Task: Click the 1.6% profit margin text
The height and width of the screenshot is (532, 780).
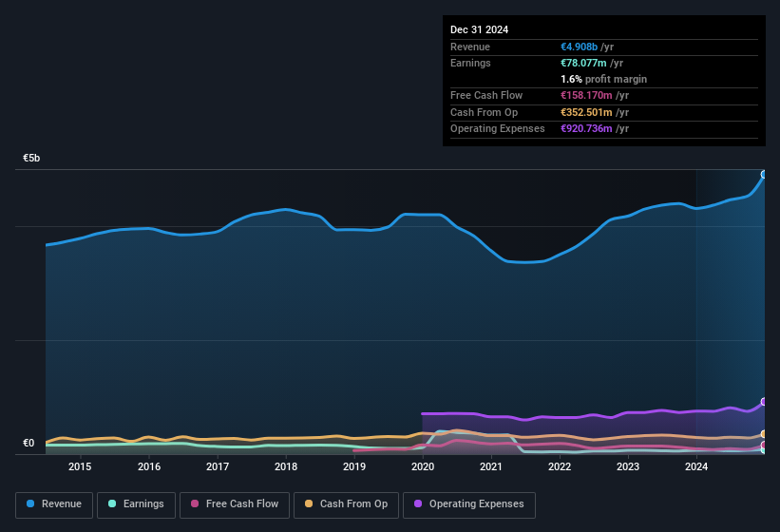Action: 603,80
